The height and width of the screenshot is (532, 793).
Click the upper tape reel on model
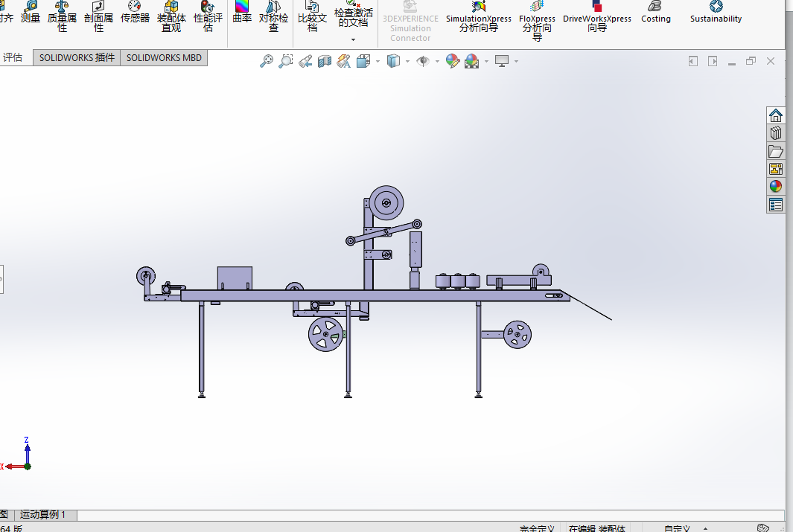pos(386,202)
